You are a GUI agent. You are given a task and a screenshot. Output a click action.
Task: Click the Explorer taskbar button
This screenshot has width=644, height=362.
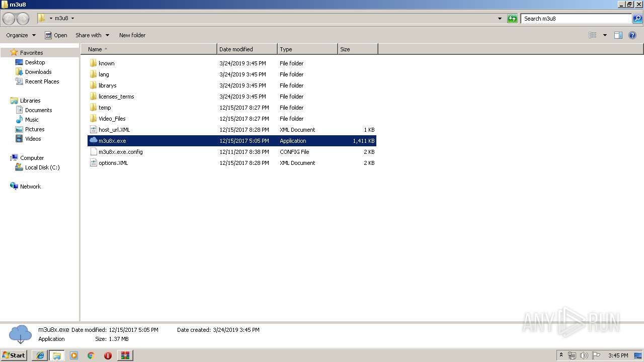point(57,355)
